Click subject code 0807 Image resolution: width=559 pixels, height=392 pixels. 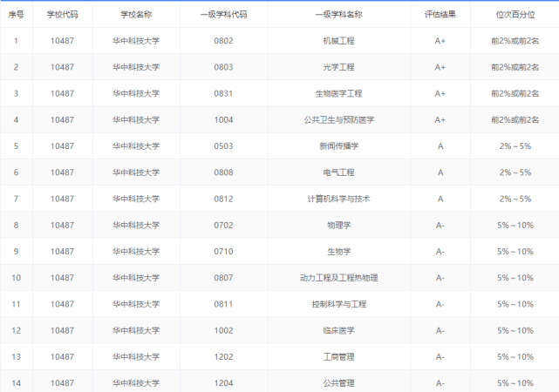[223, 278]
